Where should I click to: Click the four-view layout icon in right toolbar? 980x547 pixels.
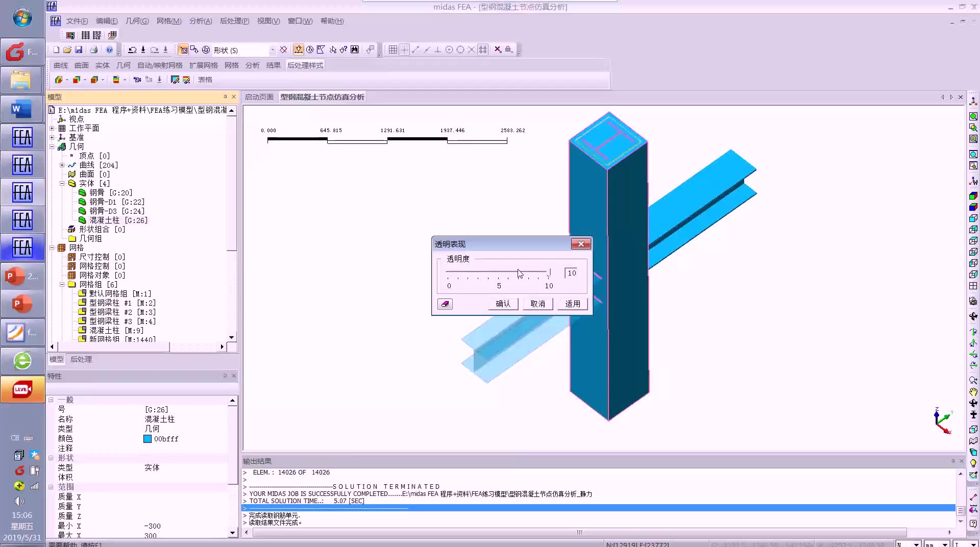pos(973,286)
